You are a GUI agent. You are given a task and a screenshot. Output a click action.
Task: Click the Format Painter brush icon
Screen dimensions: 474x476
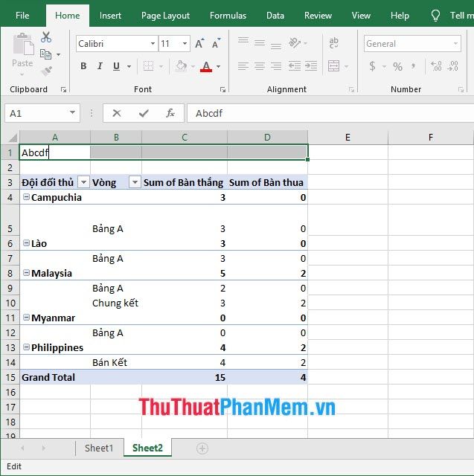(x=46, y=71)
